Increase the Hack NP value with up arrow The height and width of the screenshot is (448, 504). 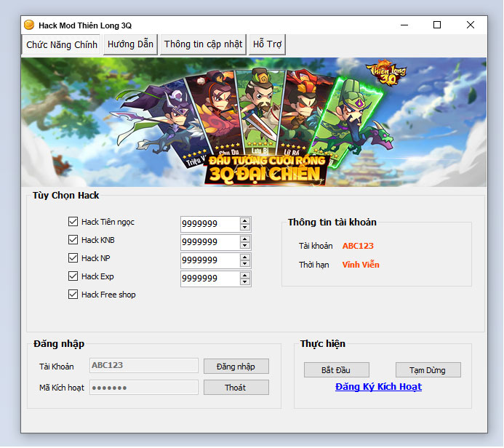tap(245, 257)
